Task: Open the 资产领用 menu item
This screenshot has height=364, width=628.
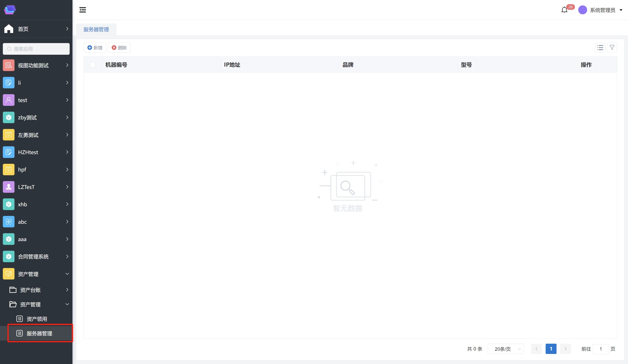Action: coord(37,319)
